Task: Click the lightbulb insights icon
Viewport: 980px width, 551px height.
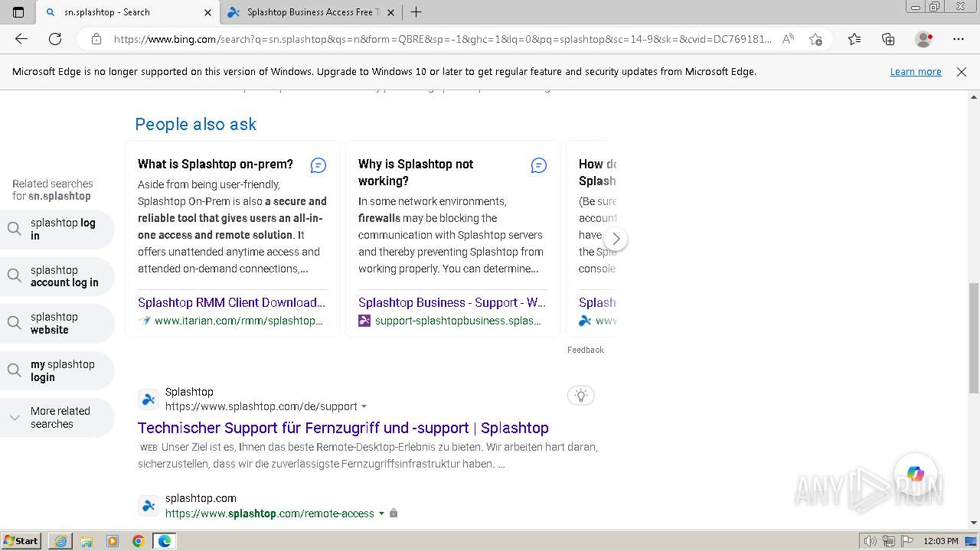Action: [x=581, y=396]
